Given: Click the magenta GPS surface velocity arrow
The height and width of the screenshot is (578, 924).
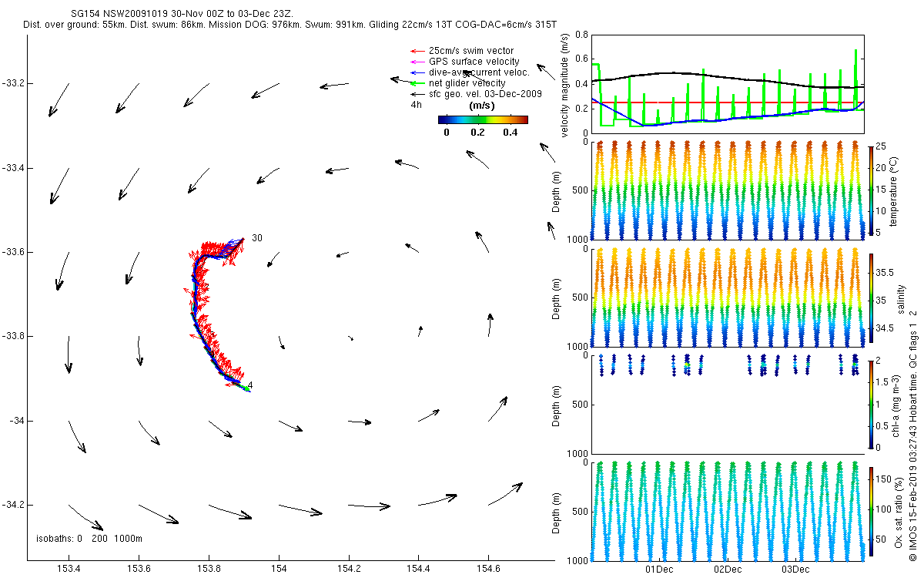Looking at the screenshot, I should pos(417,62).
